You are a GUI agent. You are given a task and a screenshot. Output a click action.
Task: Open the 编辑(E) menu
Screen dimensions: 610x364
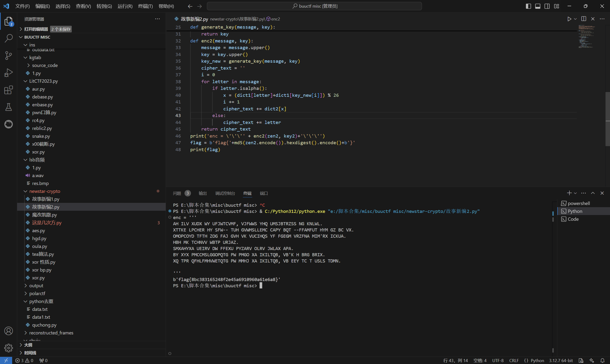pyautogui.click(x=42, y=6)
